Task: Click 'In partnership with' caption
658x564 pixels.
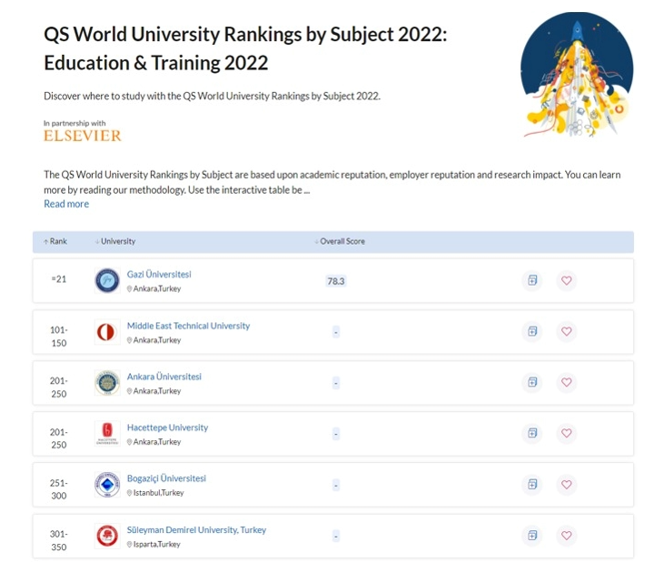Action: point(75,123)
